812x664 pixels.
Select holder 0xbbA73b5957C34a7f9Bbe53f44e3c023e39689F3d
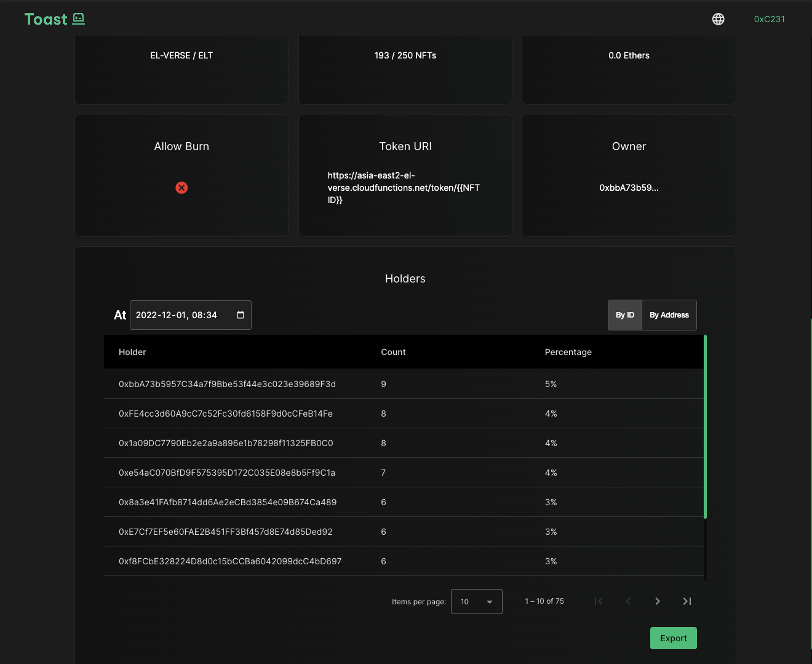[x=227, y=384]
